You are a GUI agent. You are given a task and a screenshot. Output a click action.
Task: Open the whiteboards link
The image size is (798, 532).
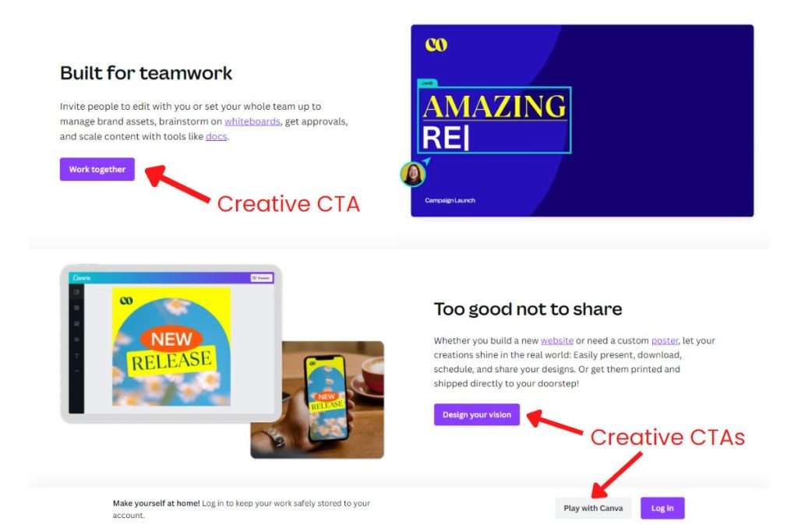[252, 122]
